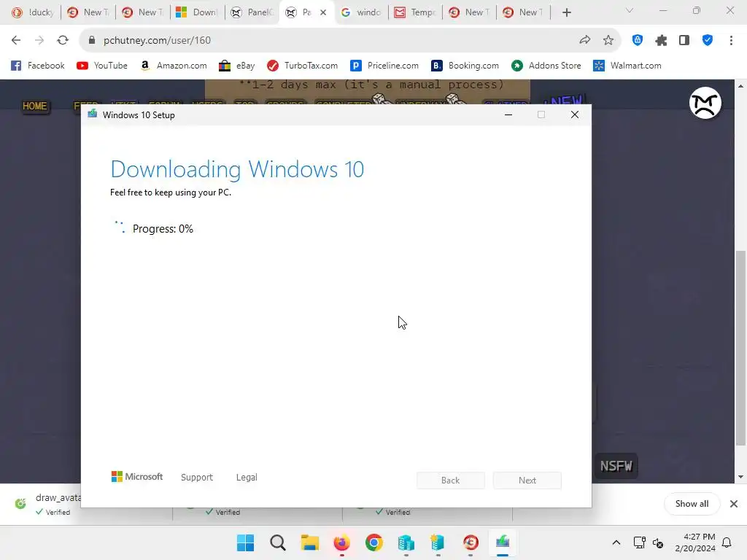Toggle the browser side panel icon
The image size is (747, 560).
[x=684, y=41]
